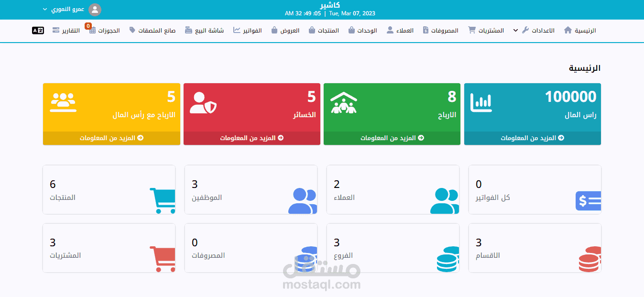Click the calendar icon beside الحجوزات
644x297 pixels.
tap(92, 31)
